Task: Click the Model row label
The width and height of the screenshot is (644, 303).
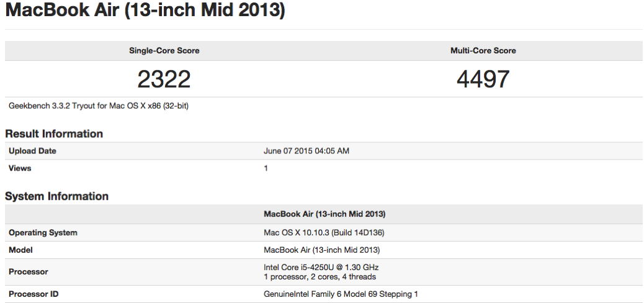Action: (20, 250)
